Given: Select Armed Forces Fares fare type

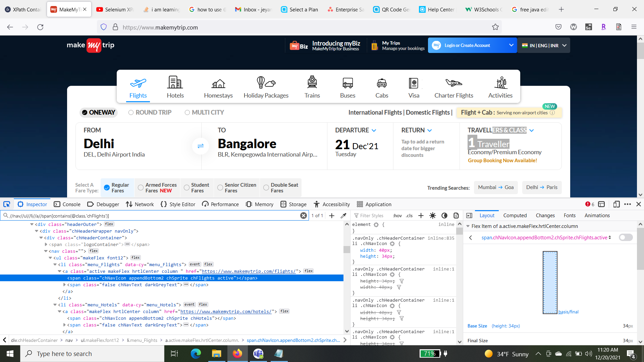Looking at the screenshot, I should pos(157,188).
